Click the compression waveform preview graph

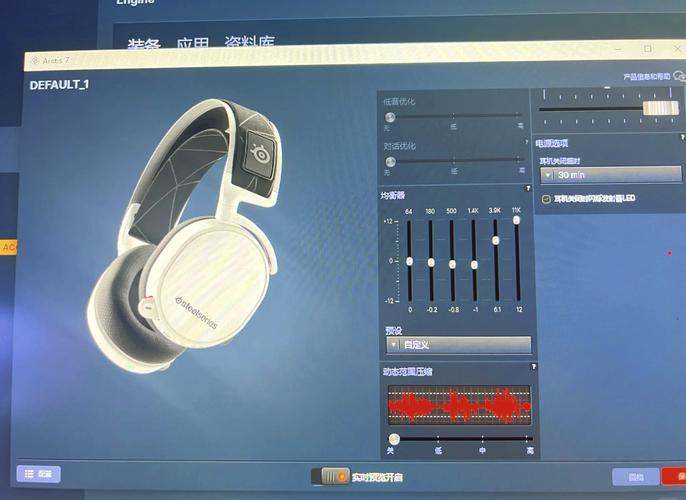pyautogui.click(x=459, y=406)
